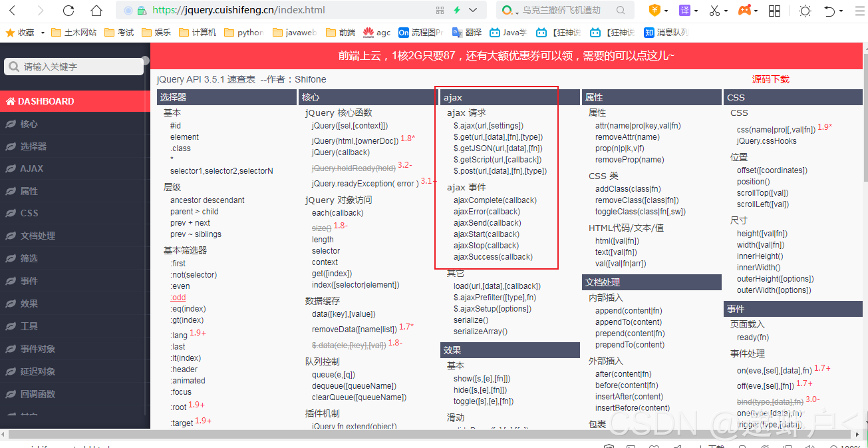Click the orange gamepad game-center icon
Screen dimensions: 868x448
pyautogui.click(x=746, y=11)
